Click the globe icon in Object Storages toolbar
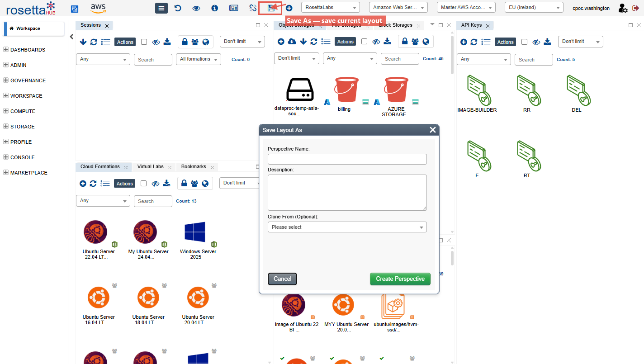This screenshot has width=644, height=364. coord(426,42)
